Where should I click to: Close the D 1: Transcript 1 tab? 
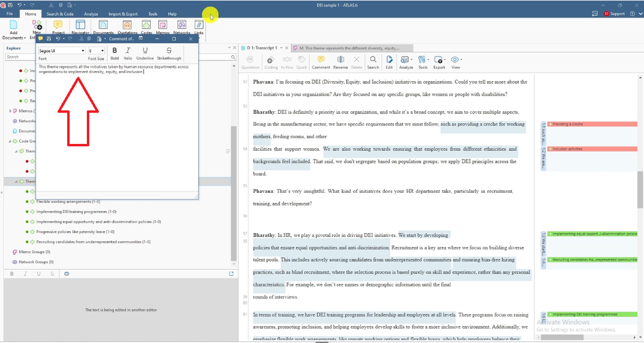click(x=287, y=48)
